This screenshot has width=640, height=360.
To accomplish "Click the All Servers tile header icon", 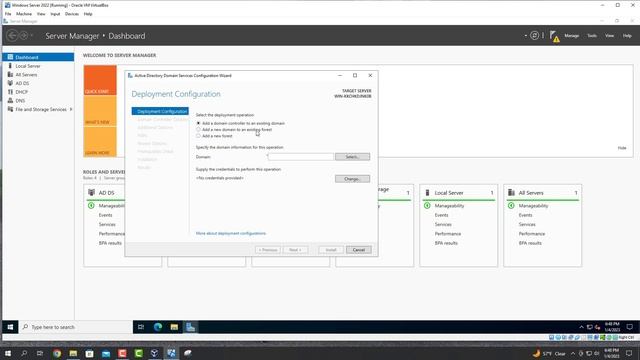I will coord(511,192).
